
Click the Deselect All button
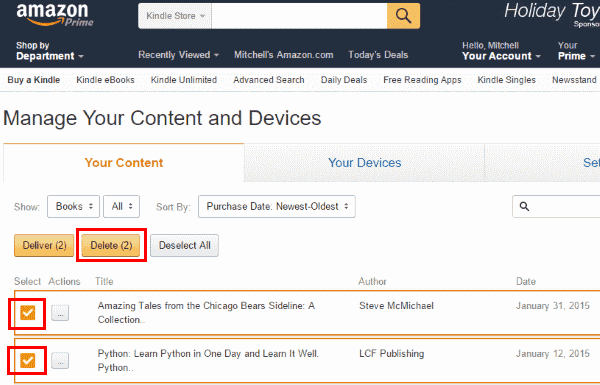pyautogui.click(x=184, y=245)
